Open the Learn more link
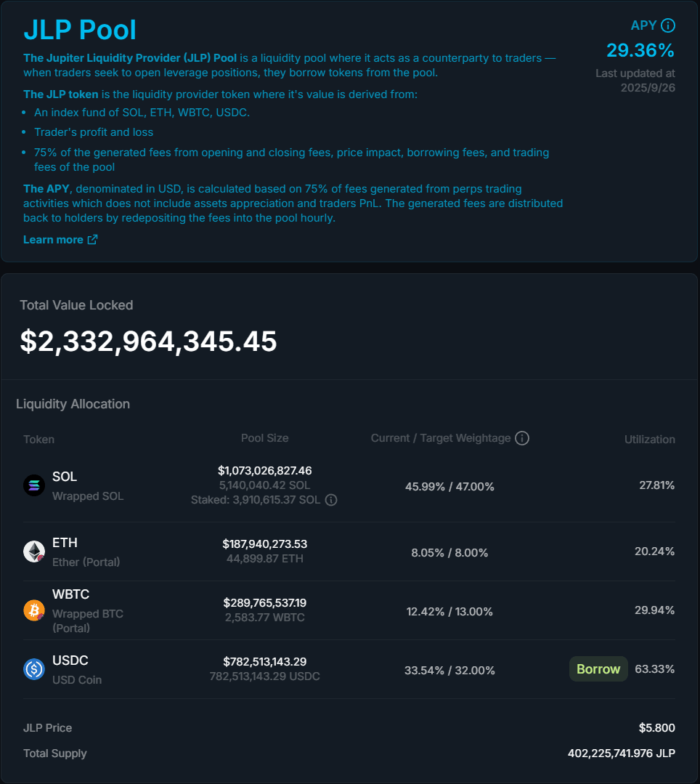Image resolution: width=700 pixels, height=784 pixels. pyautogui.click(x=53, y=240)
